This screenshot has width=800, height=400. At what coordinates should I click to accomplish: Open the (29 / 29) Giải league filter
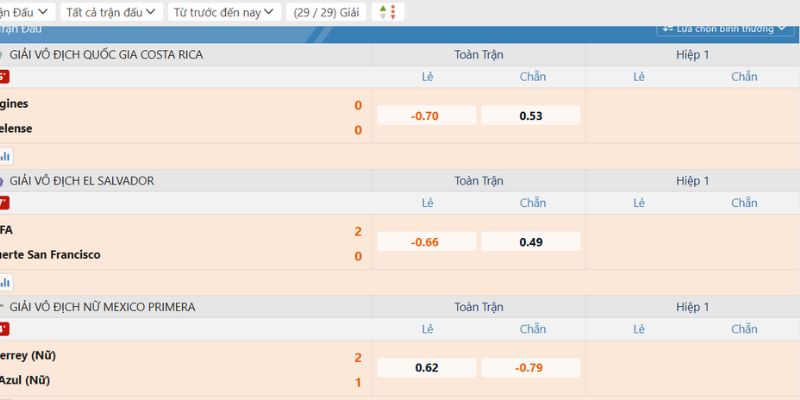[324, 12]
